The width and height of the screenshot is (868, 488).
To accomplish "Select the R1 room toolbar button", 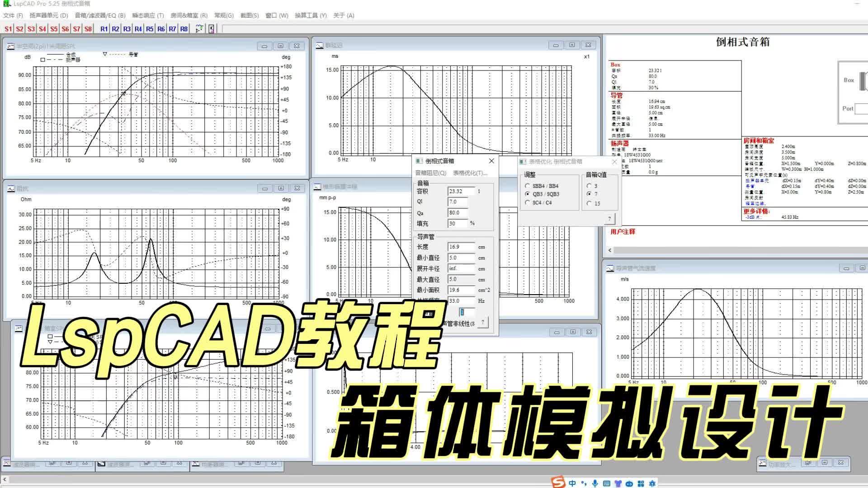I will coord(104,29).
